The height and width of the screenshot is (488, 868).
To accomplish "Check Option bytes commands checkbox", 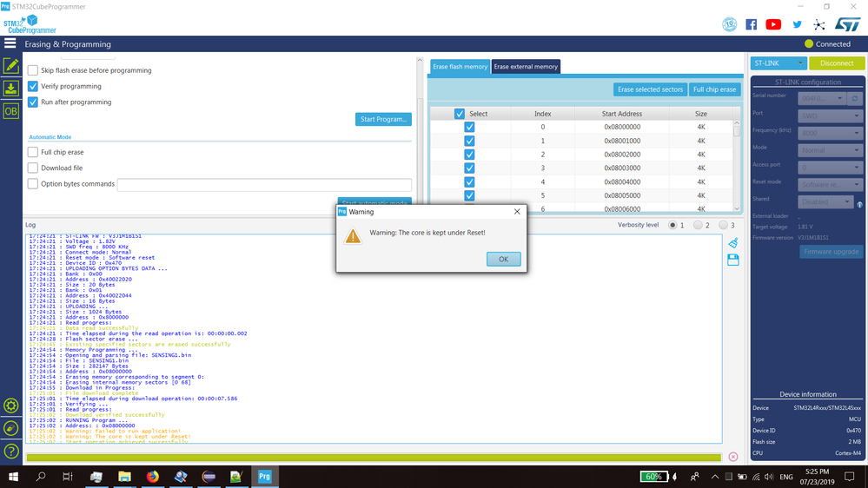I will tap(33, 184).
